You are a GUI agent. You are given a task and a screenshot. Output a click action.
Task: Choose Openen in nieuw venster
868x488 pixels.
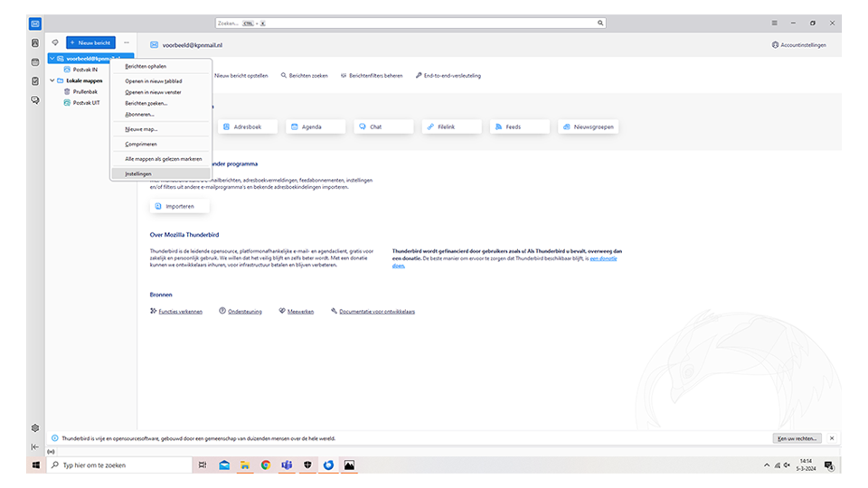click(x=161, y=92)
